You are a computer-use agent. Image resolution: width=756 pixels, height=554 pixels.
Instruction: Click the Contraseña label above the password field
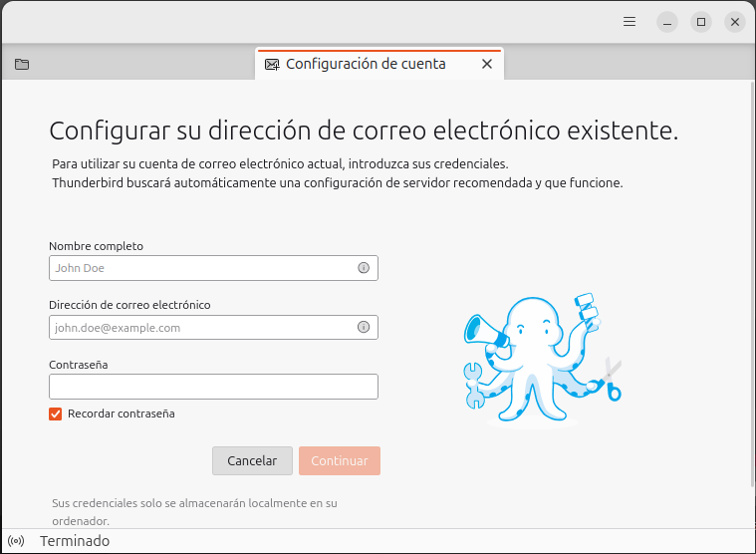79,365
